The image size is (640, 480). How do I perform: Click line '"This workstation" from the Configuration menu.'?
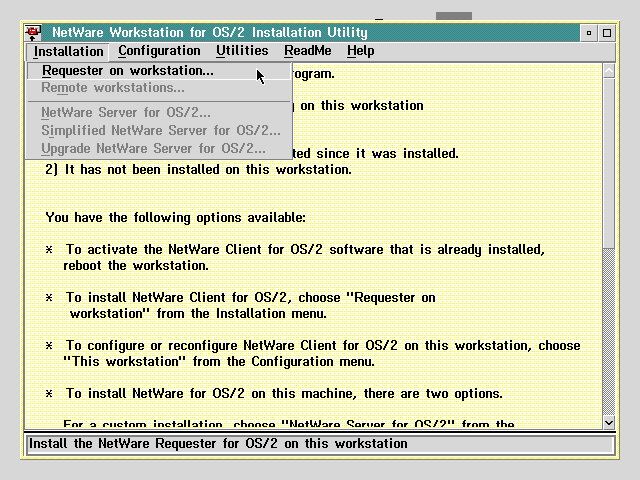(x=219, y=362)
